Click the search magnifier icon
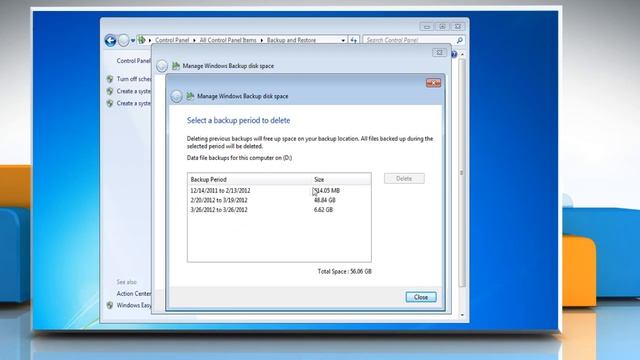This screenshot has height=360, width=640. click(x=460, y=40)
